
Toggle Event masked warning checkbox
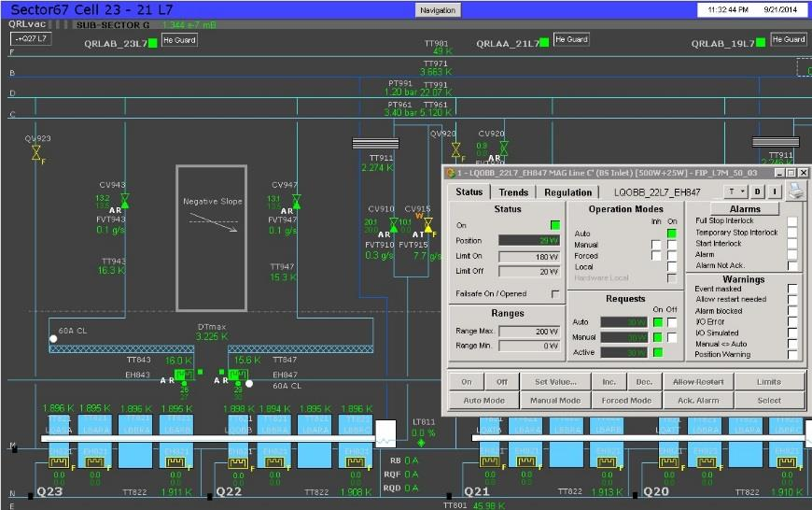click(791, 289)
